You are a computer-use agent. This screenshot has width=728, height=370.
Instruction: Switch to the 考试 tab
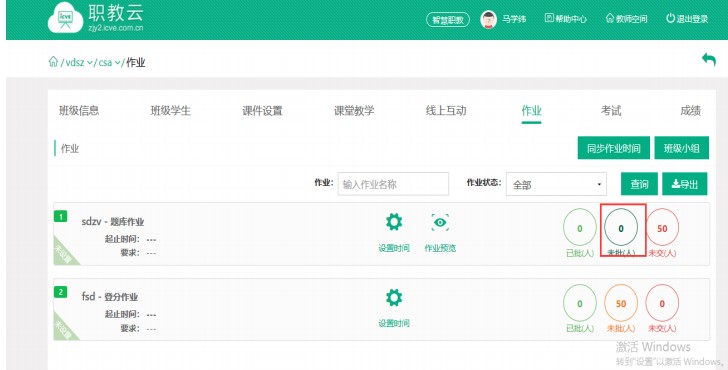(x=611, y=110)
